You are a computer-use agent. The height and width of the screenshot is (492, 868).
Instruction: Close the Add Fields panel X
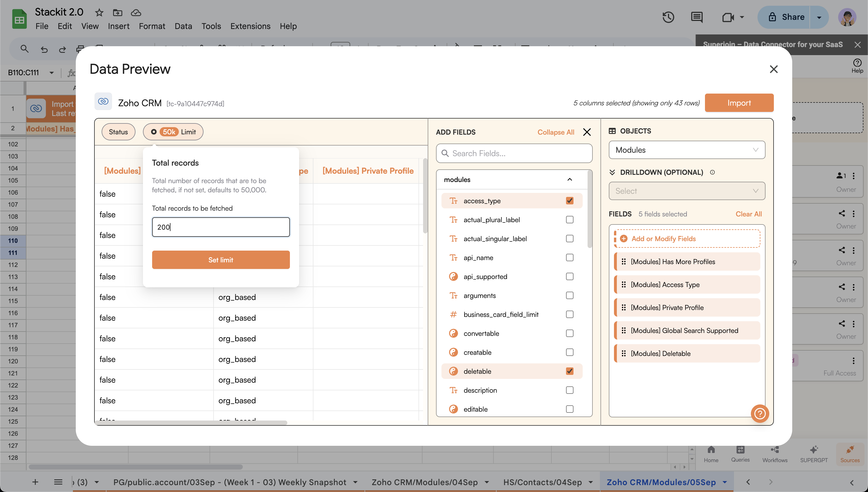click(587, 132)
